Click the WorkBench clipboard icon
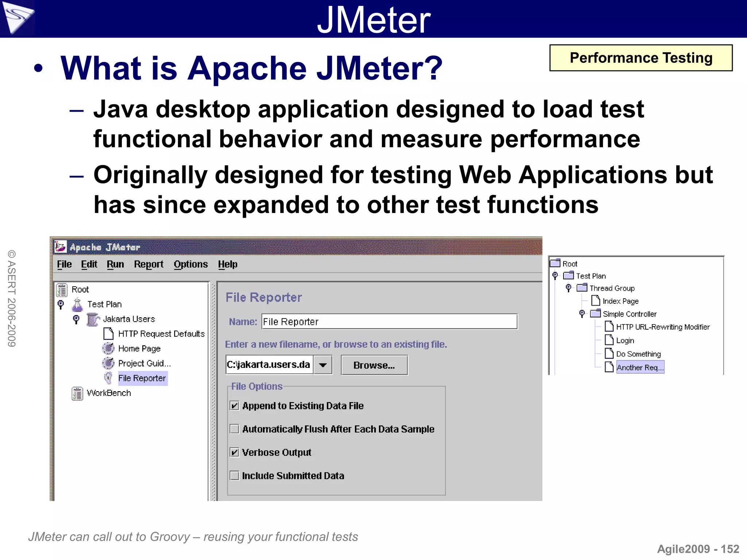This screenshot has height=560, width=747. 77,393
